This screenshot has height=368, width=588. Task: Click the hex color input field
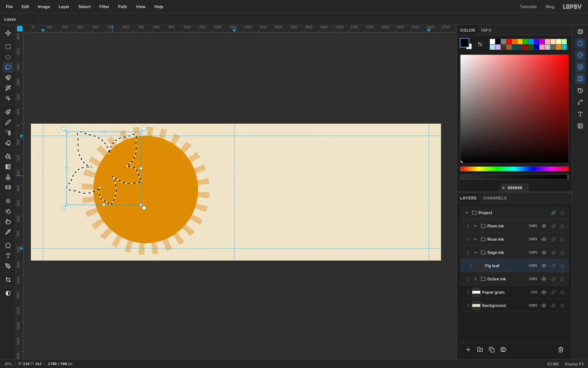point(514,188)
